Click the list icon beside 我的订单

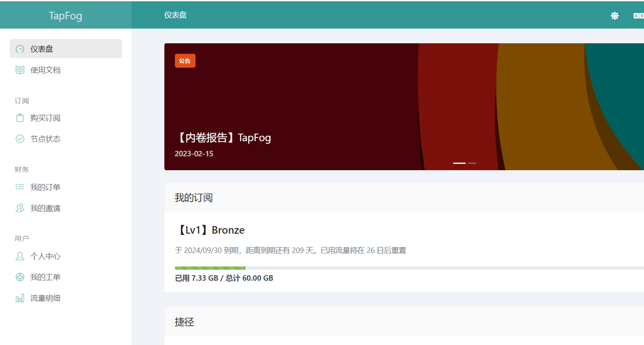pos(20,187)
